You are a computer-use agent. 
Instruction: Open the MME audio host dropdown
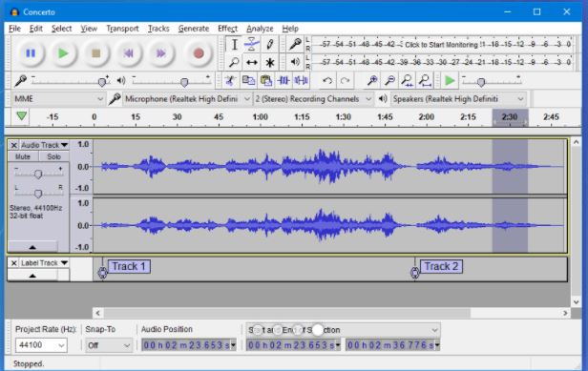tap(58, 99)
